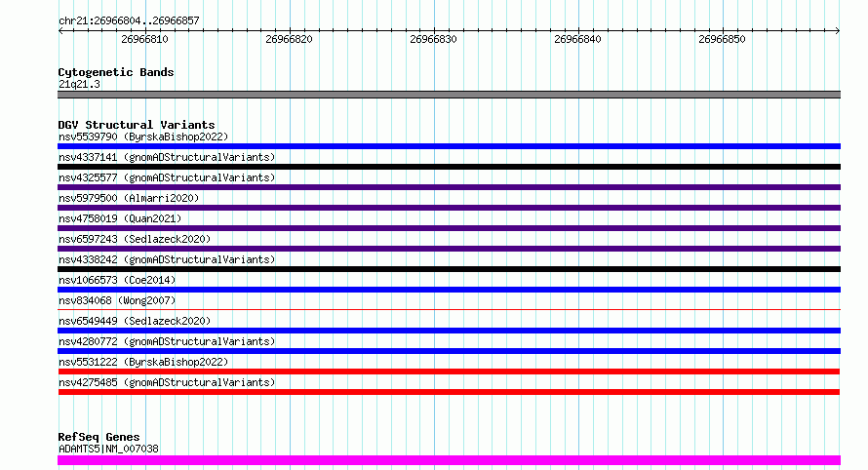Click the nsv4337141 (gnomADStructuralVariants) label
The width and height of the screenshot is (868, 470).
167,157
